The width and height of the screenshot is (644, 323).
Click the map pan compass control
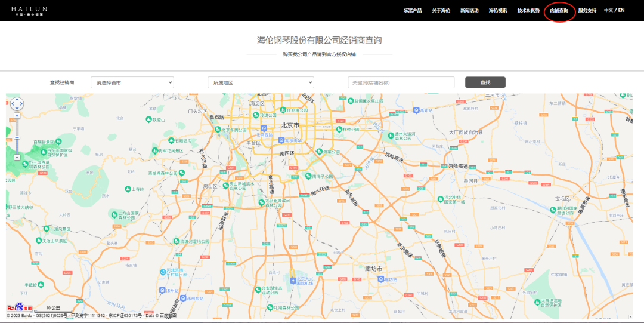(17, 104)
